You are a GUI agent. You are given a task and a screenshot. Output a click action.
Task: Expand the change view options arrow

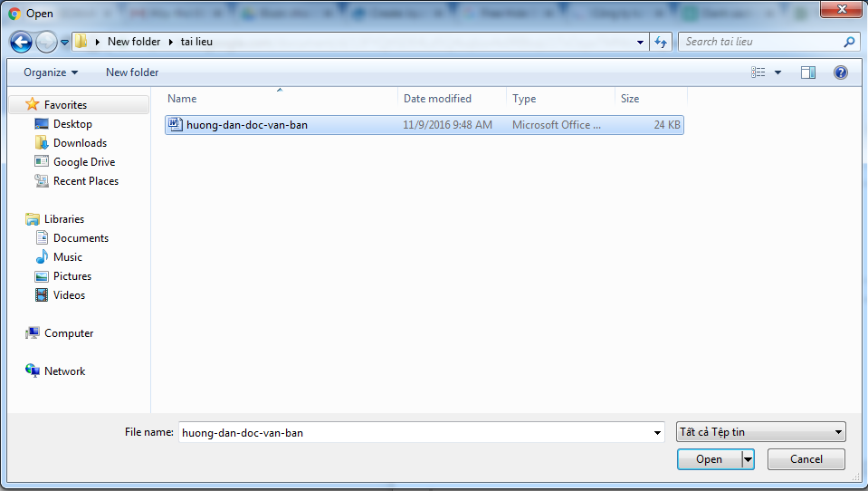point(777,72)
